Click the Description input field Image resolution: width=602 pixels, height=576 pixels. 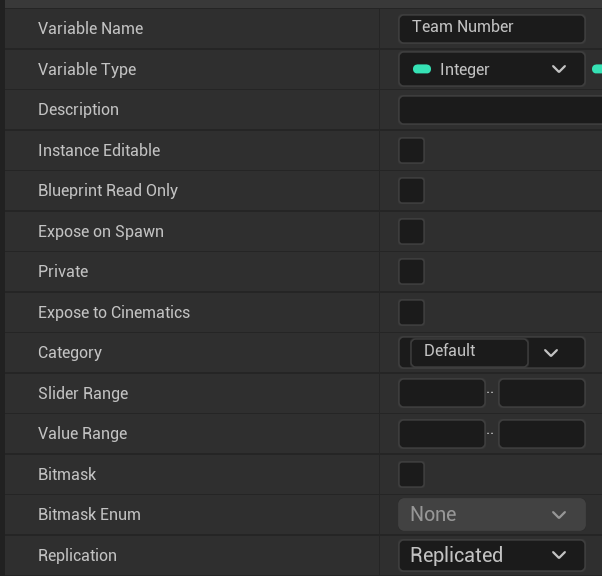(500, 110)
